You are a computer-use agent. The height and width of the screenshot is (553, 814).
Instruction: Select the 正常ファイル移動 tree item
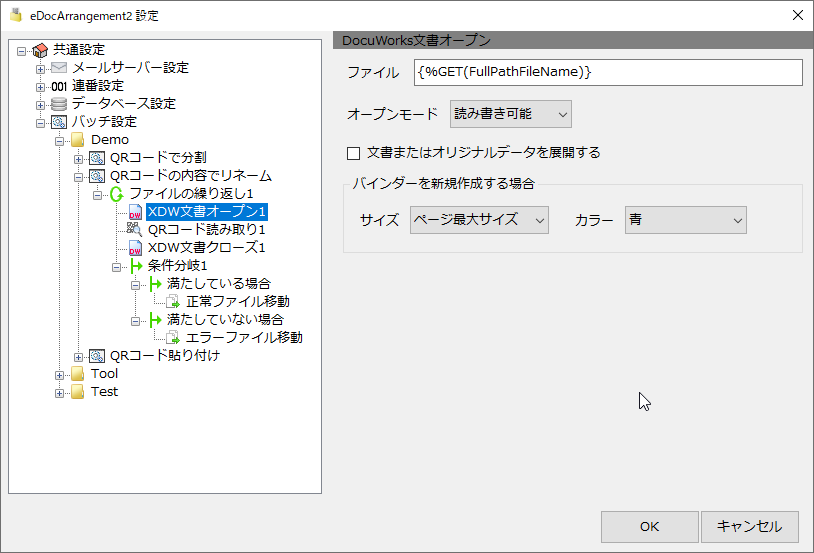click(x=238, y=302)
